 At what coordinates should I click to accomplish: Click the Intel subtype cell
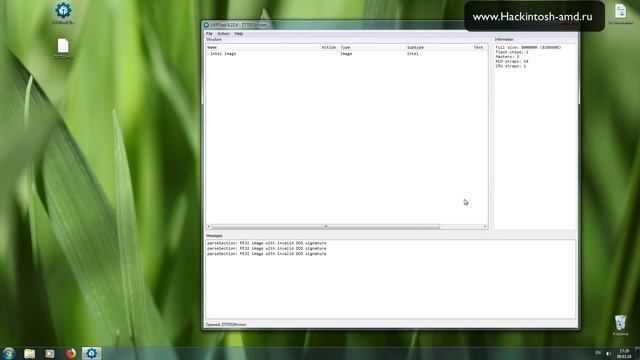pyautogui.click(x=413, y=54)
